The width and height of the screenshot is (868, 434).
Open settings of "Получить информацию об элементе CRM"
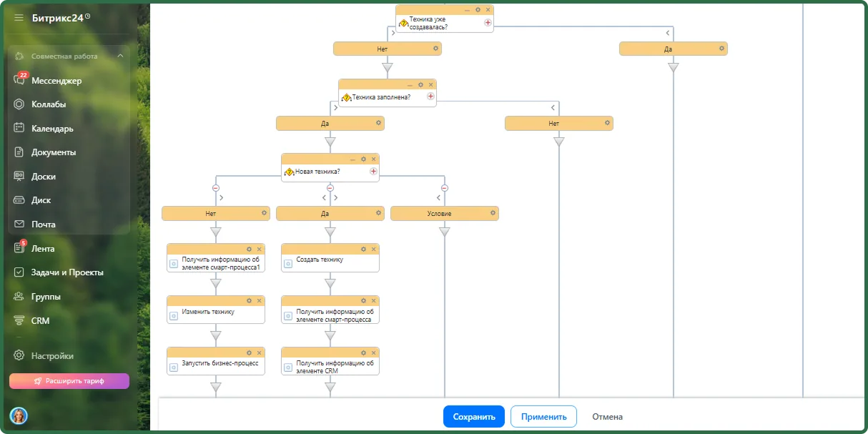tap(363, 352)
